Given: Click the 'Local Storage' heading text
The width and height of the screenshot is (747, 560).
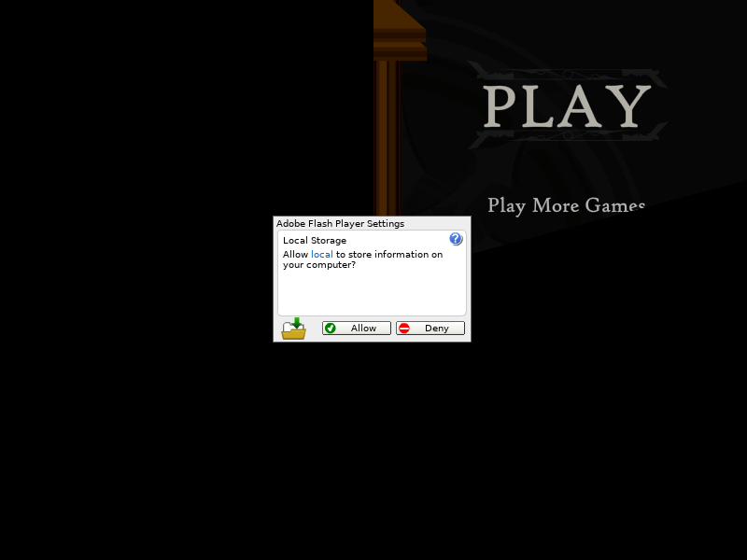Looking at the screenshot, I should pyautogui.click(x=315, y=241).
